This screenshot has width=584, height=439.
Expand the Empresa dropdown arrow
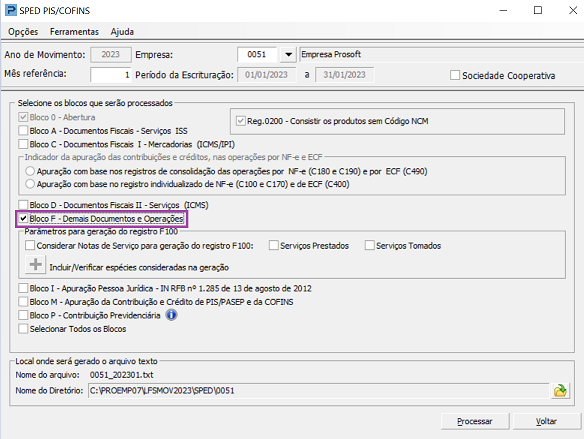[x=288, y=55]
